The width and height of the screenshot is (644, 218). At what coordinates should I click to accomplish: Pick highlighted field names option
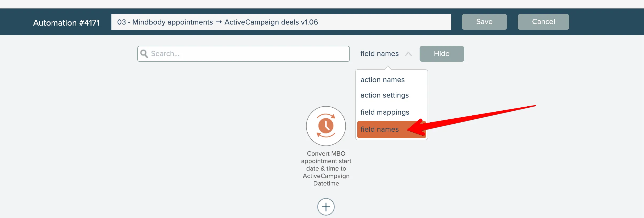click(379, 129)
